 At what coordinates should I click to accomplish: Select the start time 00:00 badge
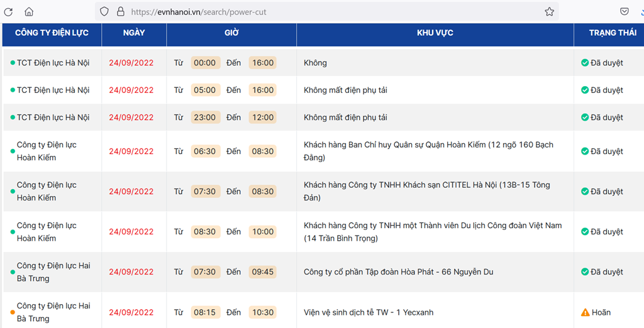pyautogui.click(x=206, y=63)
